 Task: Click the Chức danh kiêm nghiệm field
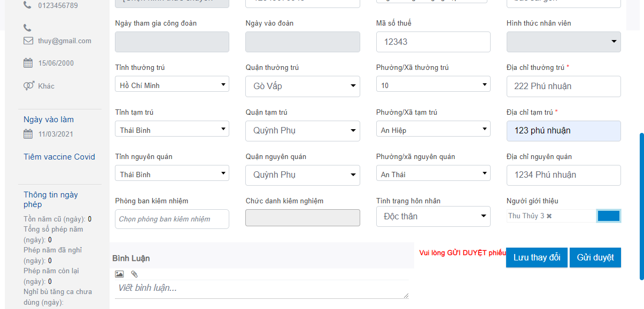point(302,218)
